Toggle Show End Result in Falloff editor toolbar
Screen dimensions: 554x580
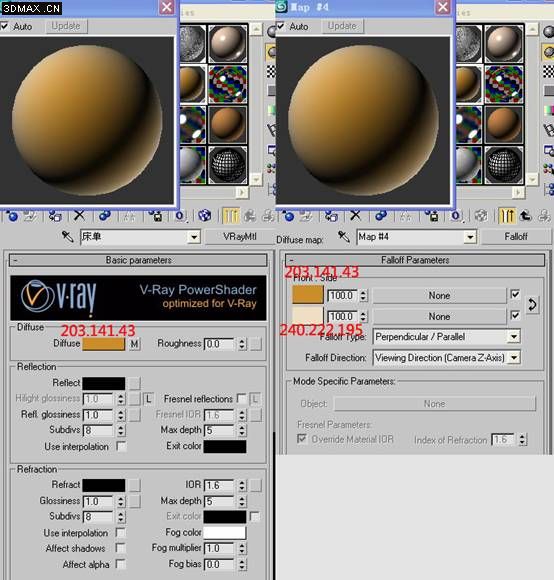pyautogui.click(x=507, y=216)
